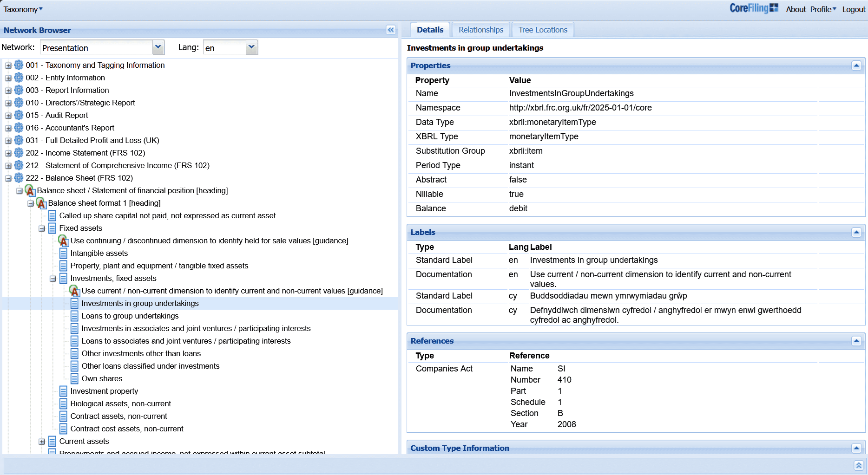Viewport: 868px width, 475px height.
Task: Click document icon beside Loans to group undertakings
Action: pyautogui.click(x=74, y=316)
